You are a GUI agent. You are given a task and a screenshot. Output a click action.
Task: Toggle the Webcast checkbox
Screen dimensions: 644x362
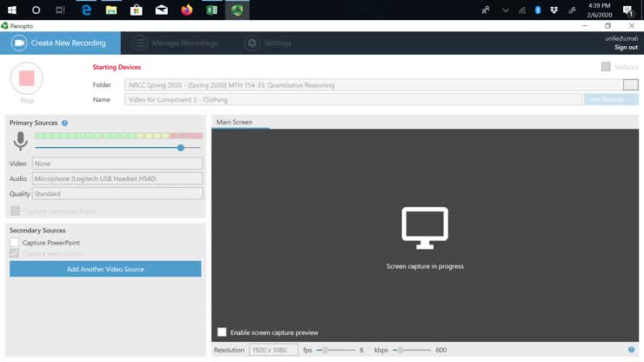coord(606,67)
